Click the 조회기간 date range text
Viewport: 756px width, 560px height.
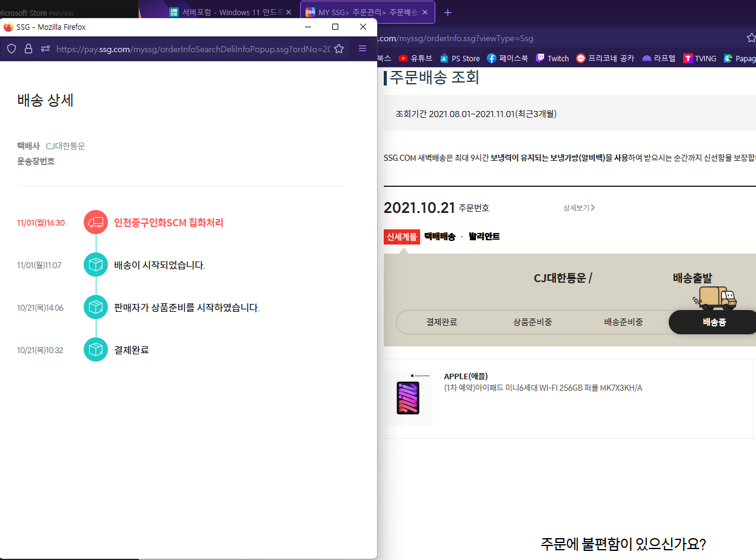click(x=476, y=113)
